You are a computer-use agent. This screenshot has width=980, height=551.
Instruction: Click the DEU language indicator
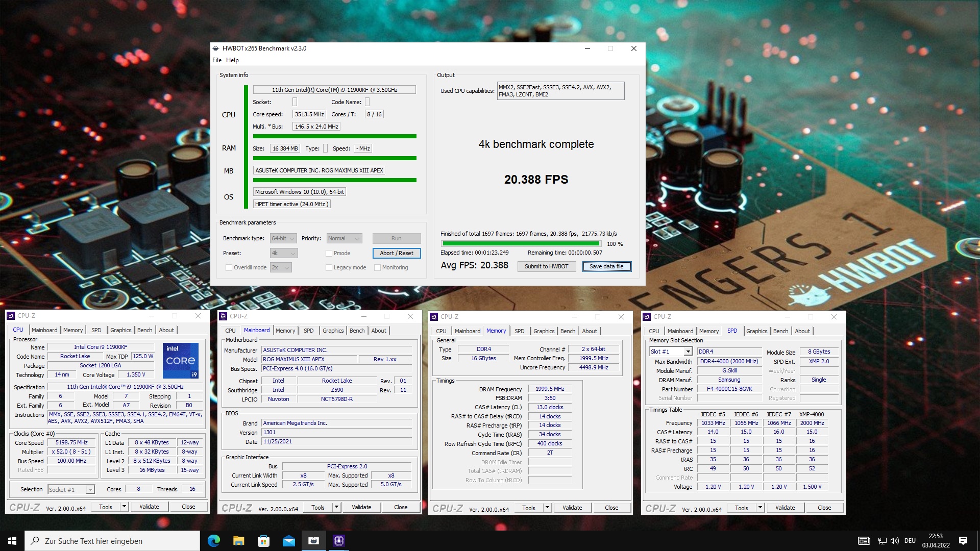point(910,541)
